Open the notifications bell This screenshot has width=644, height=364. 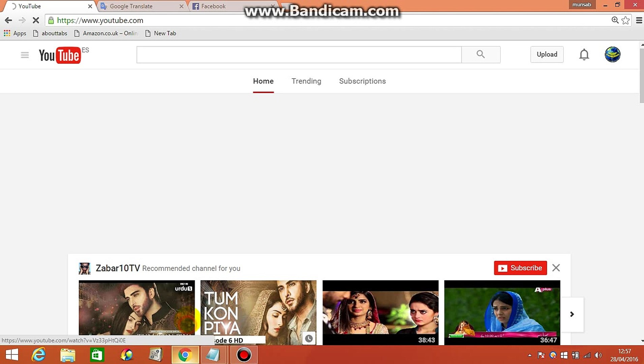584,55
